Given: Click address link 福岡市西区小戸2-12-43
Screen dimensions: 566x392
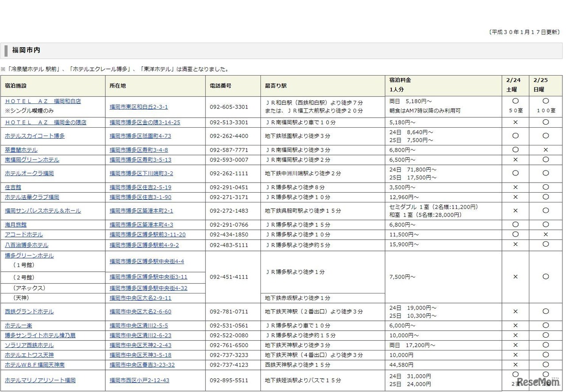Looking at the screenshot, I should coord(139,380).
